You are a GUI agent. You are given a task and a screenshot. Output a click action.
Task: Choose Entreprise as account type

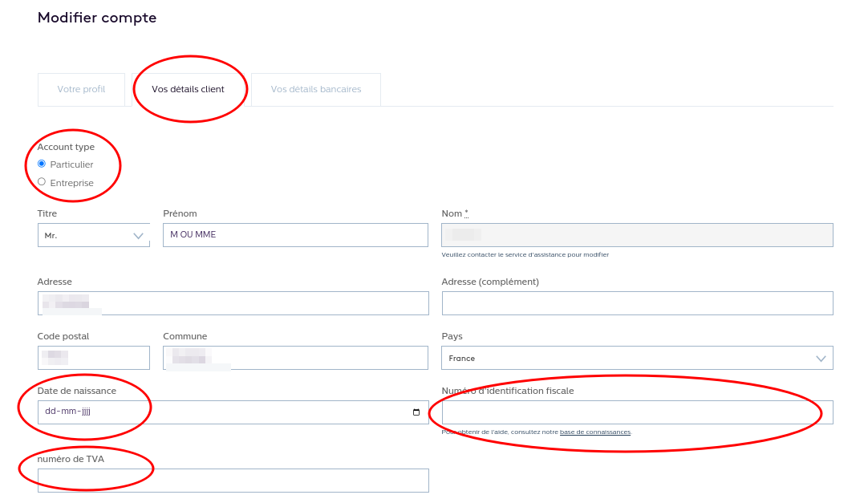[42, 182]
